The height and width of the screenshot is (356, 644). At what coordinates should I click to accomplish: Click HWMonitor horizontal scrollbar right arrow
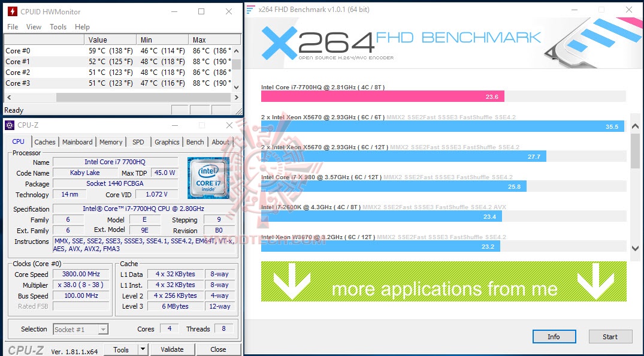click(x=236, y=98)
